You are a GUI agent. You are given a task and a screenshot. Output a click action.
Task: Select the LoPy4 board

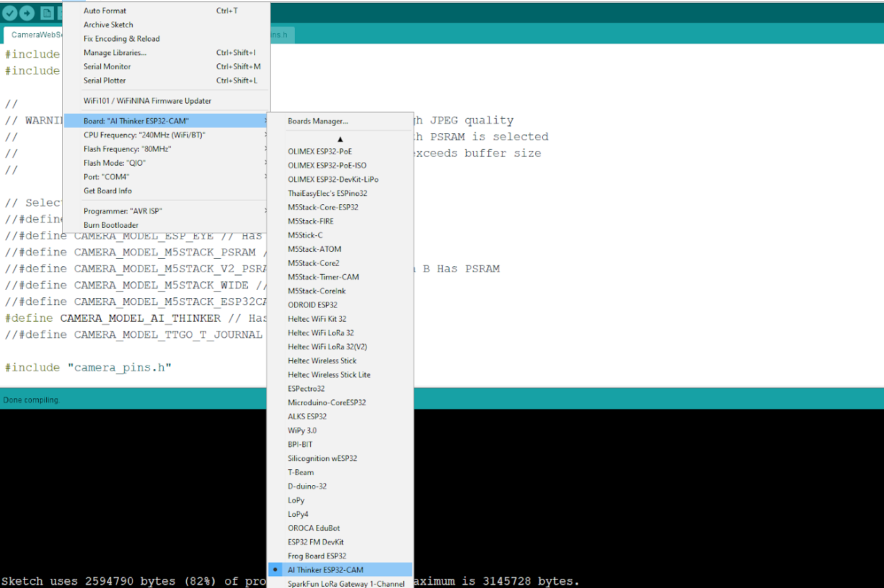[x=340, y=514]
